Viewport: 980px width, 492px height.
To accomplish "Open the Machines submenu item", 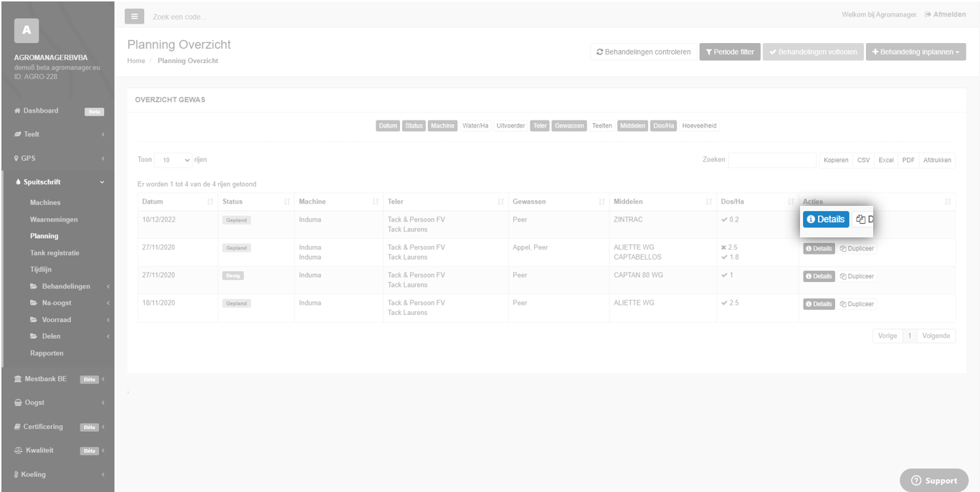I will pyautogui.click(x=45, y=203).
